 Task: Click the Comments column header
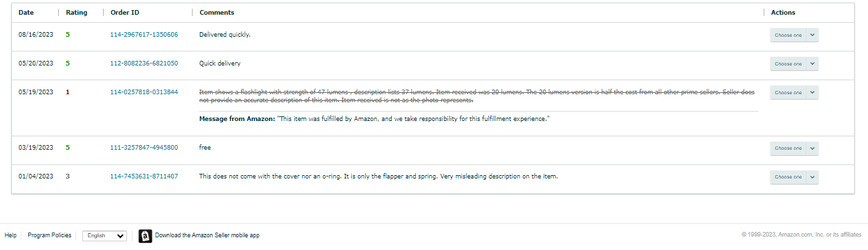pos(217,13)
